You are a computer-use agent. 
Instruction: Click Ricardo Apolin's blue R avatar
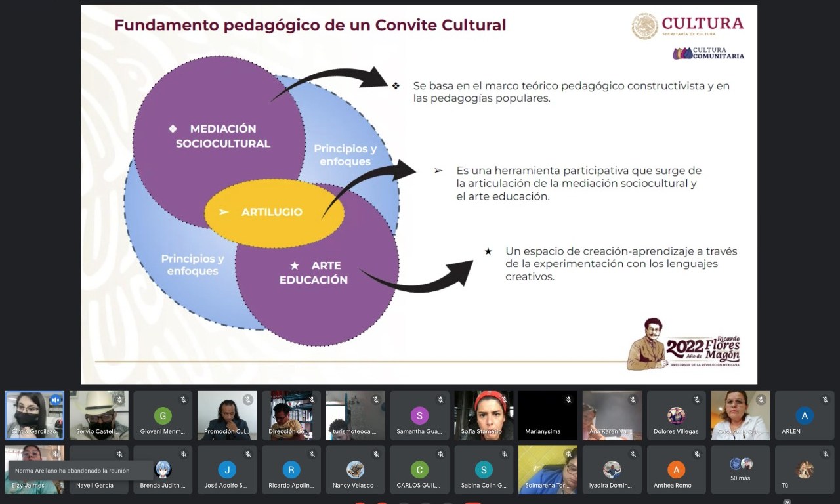(x=291, y=470)
